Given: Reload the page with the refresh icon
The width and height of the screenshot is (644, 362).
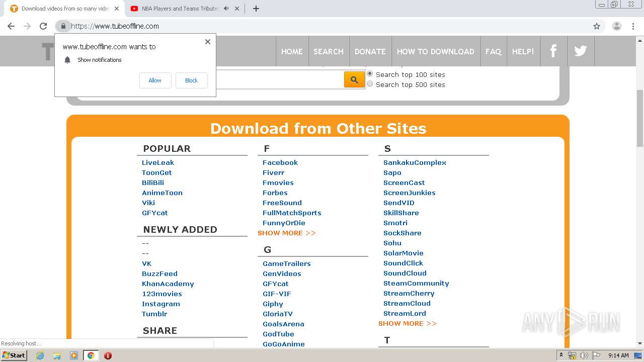Looking at the screenshot, I should point(43,26).
